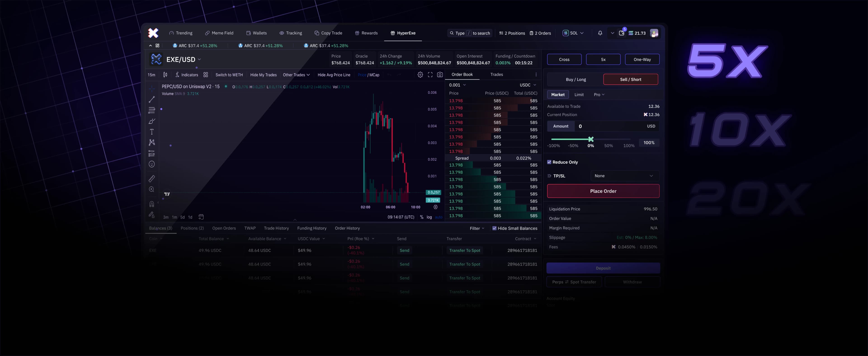Click the Buy / Long button
Screen dimensions: 868x356
point(576,80)
